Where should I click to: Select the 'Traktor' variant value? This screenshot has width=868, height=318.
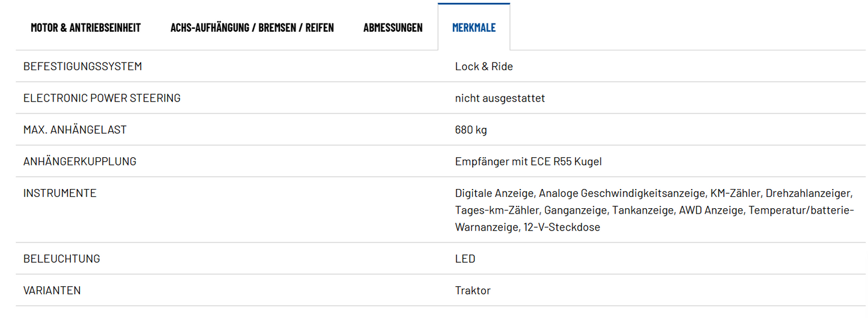(x=473, y=290)
